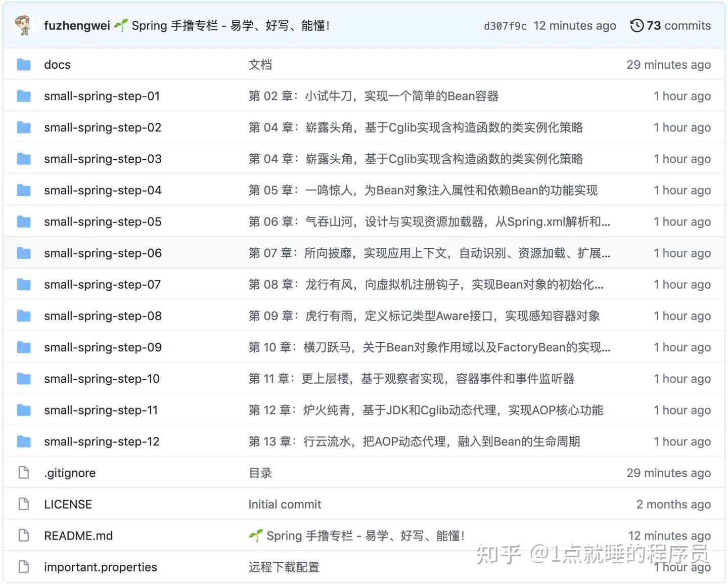Open the fuzhengwei username link
The height and width of the screenshot is (584, 728).
[76, 25]
